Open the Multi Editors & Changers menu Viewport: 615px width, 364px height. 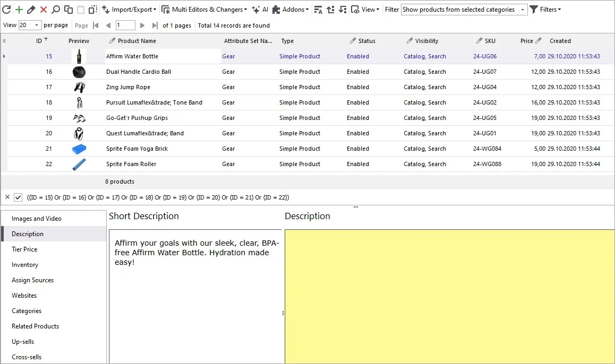click(x=204, y=10)
